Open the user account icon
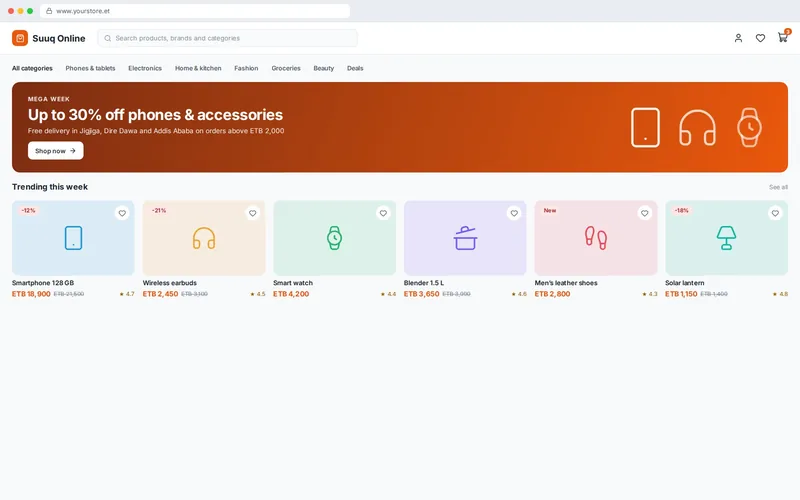800x500 pixels. pos(738,38)
